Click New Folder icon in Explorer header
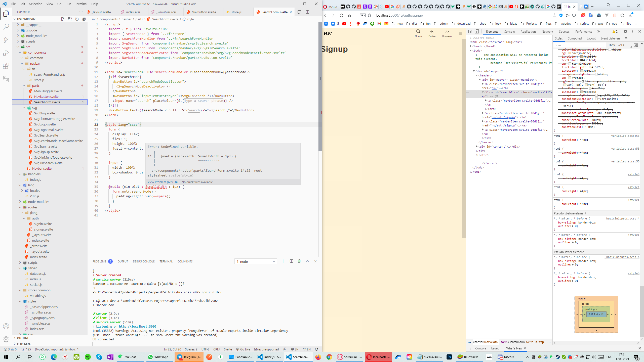This screenshot has width=644, height=362. (x=70, y=19)
